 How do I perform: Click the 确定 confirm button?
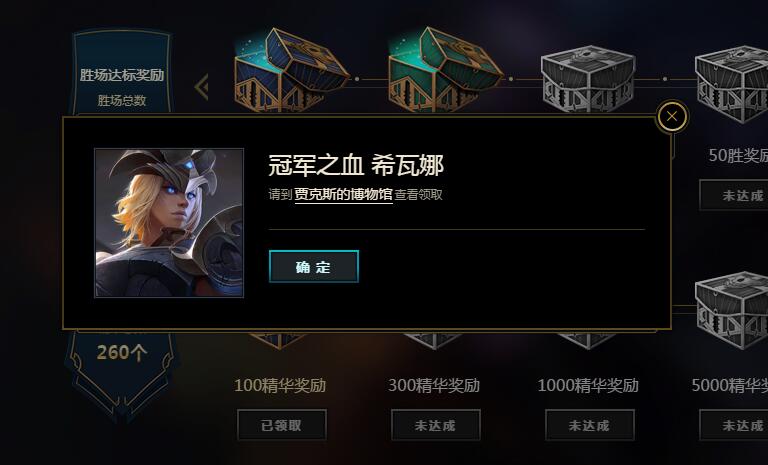(313, 267)
